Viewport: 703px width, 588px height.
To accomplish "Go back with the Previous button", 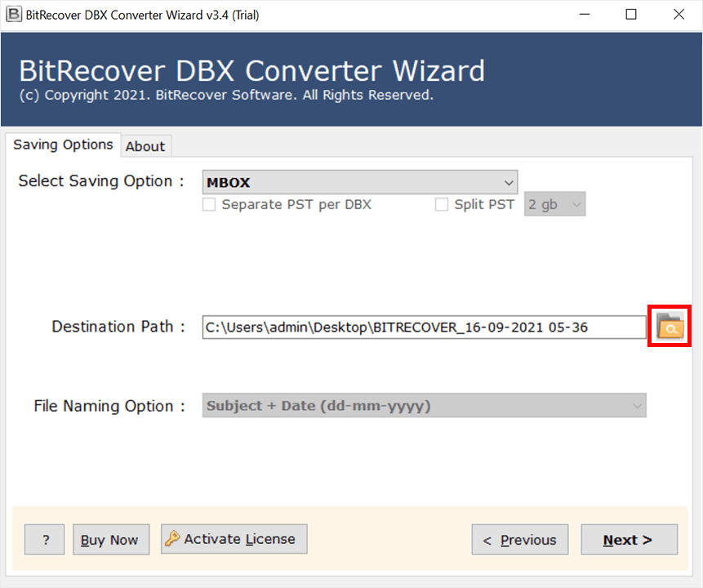I will pyautogui.click(x=520, y=540).
